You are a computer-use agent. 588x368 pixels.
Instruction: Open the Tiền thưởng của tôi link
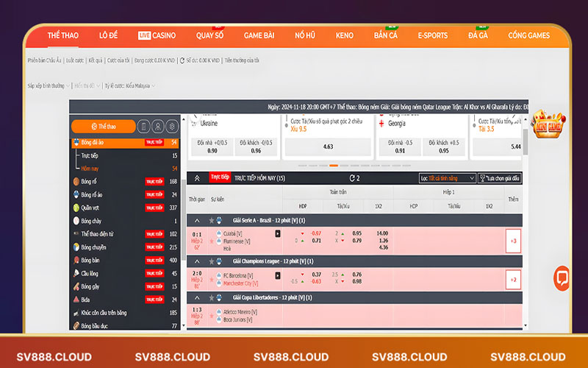pyautogui.click(x=242, y=60)
